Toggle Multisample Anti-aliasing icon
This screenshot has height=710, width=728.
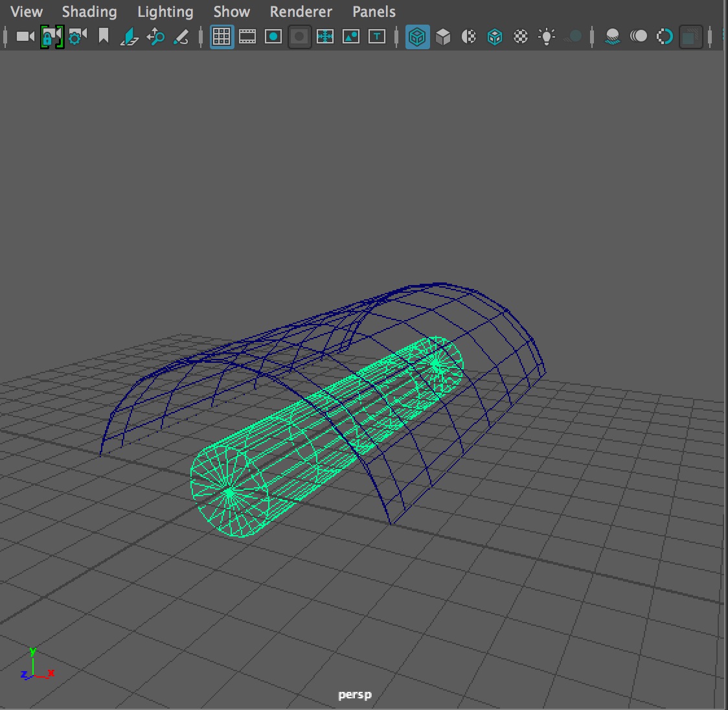[665, 37]
